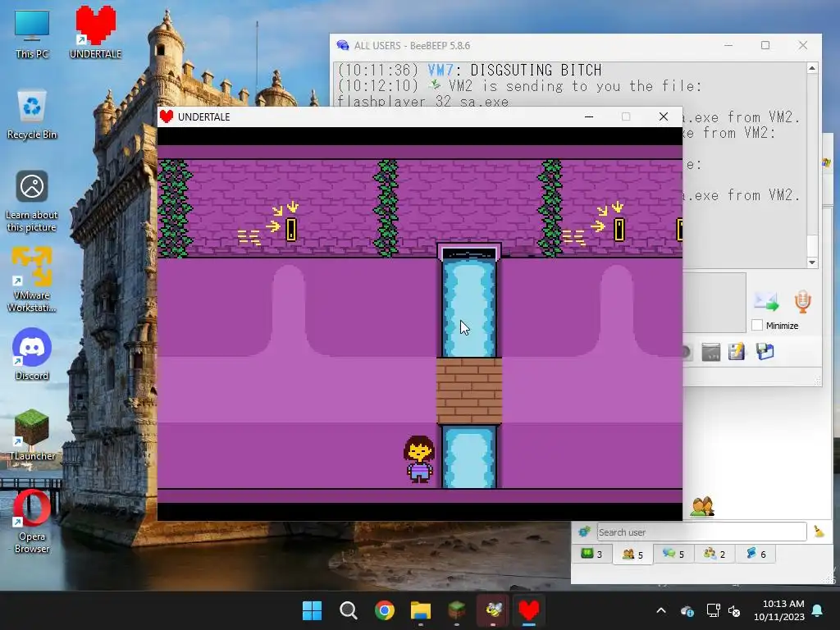This screenshot has height=630, width=840.
Task: Open File Explorer from the taskbar
Action: tap(421, 610)
